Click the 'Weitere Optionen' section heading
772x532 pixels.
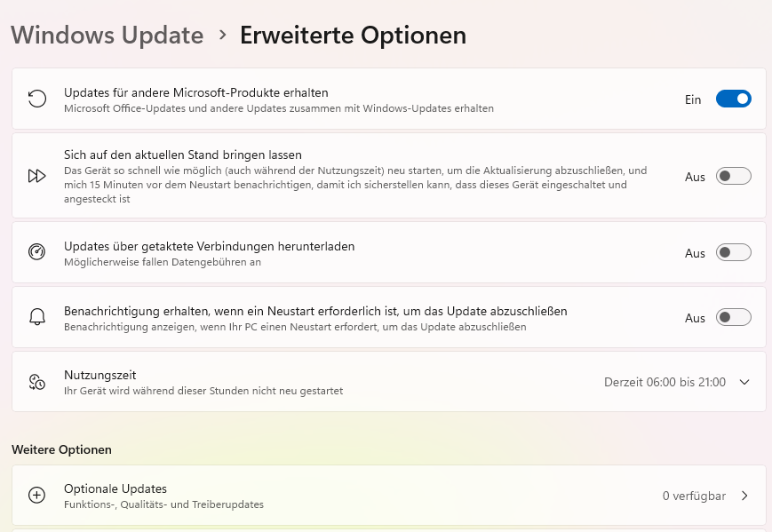click(x=61, y=449)
